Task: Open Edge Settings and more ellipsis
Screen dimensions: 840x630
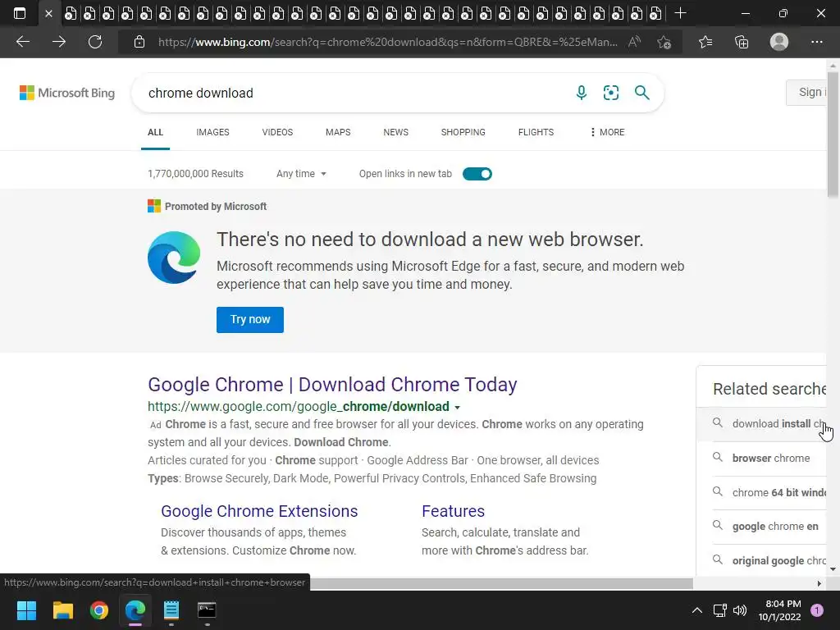Action: [x=816, y=42]
